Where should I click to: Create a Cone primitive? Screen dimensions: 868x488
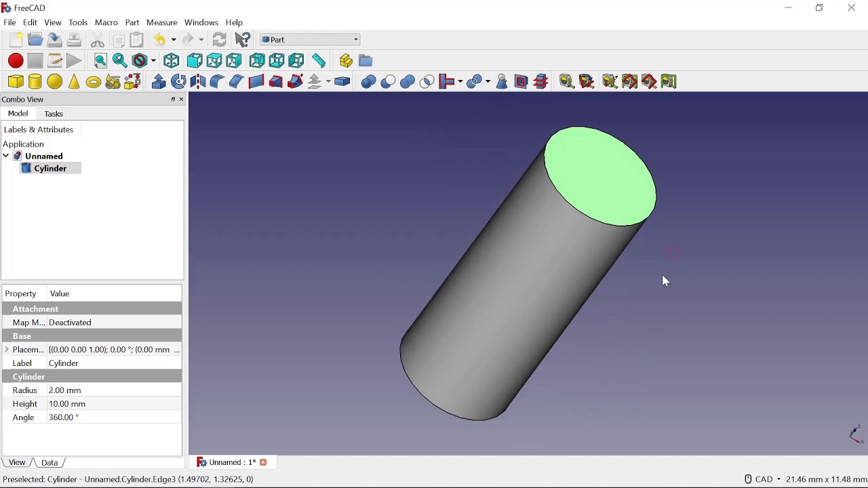point(75,82)
